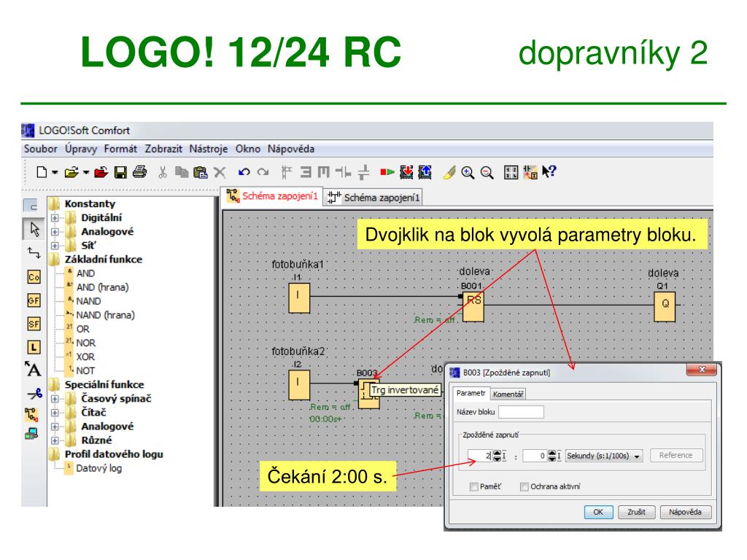
Task: Select the GF basic functions tool
Action: (x=34, y=300)
